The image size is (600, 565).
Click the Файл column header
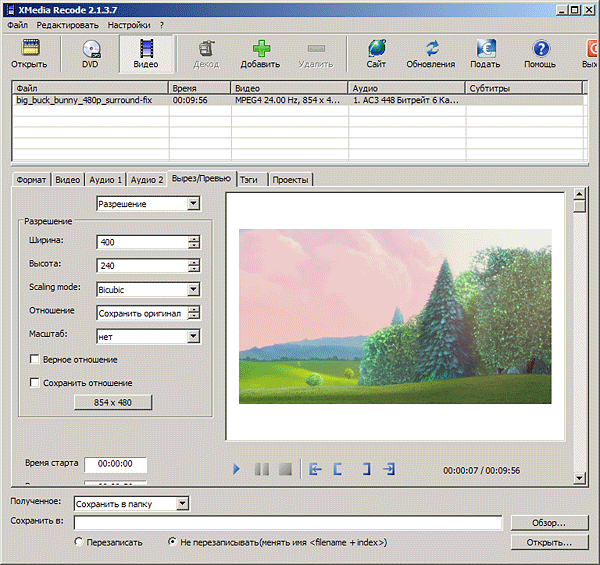pyautogui.click(x=90, y=88)
